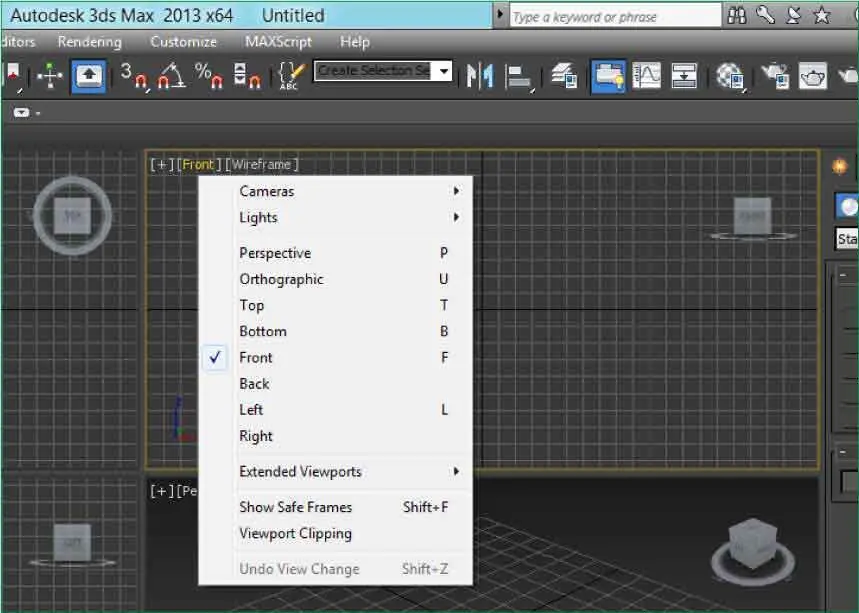Switch viewport to Left view
Viewport: 859px width, 613px height.
[335, 410]
